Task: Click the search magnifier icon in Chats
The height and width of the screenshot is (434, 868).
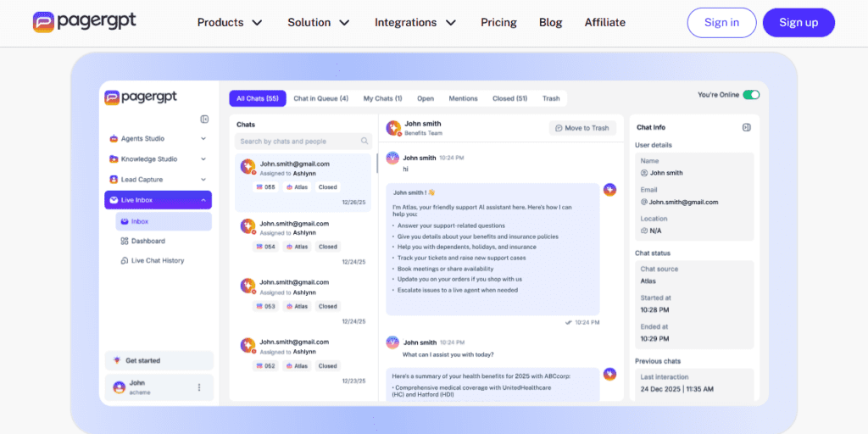Action: (364, 142)
